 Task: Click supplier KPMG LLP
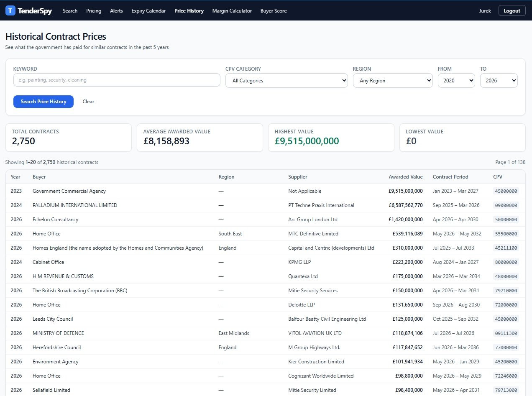299,262
